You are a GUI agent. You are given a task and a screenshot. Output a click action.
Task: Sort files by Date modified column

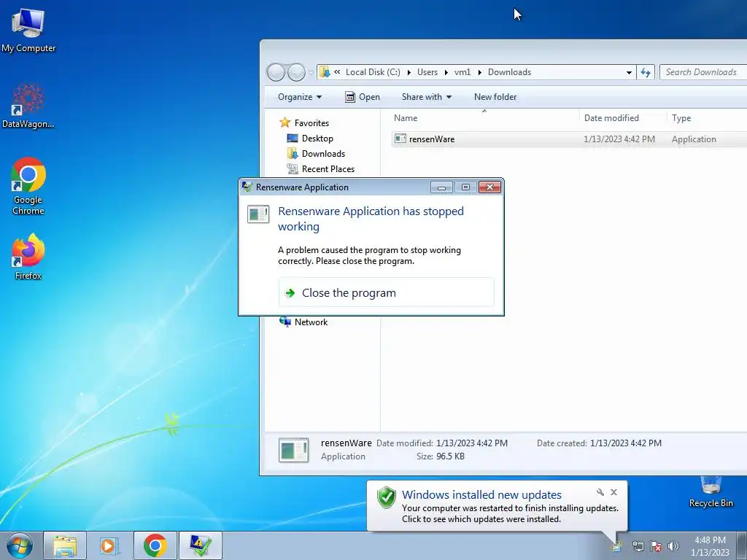[x=623, y=118]
